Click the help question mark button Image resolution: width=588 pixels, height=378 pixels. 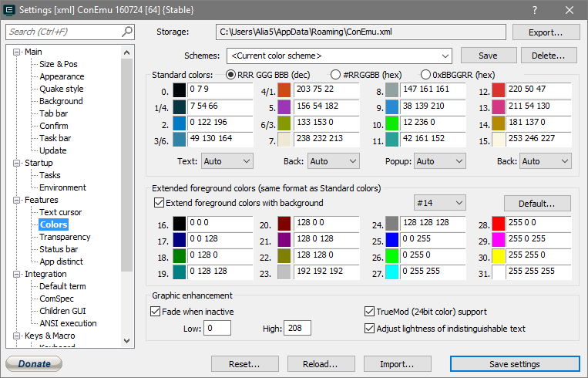tap(535, 10)
